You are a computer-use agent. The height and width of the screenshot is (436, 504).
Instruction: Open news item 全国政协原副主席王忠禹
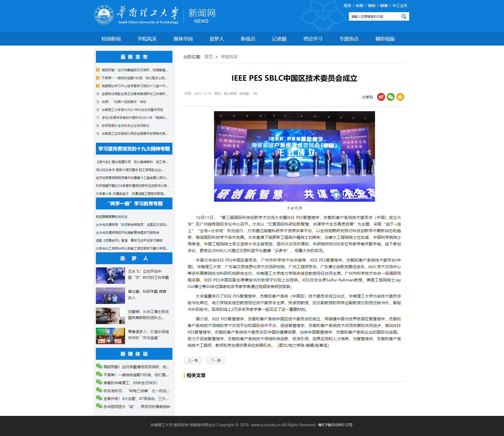[135, 94]
